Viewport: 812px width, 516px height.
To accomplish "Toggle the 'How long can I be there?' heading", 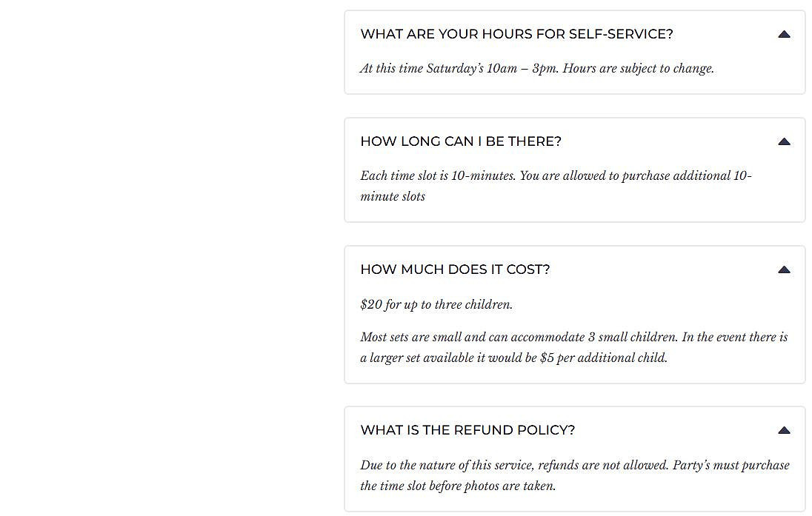I will pyautogui.click(x=460, y=141).
